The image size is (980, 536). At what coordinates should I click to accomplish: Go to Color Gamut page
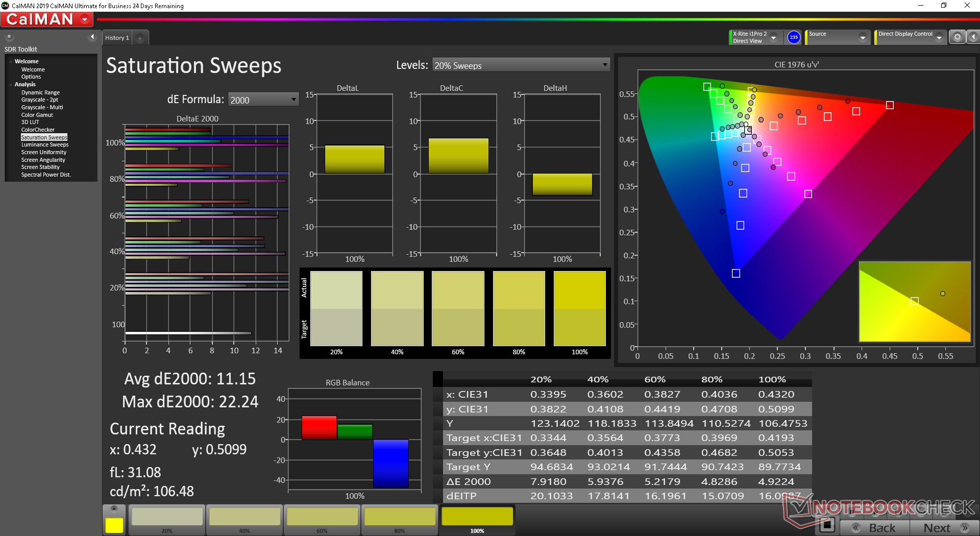37,115
